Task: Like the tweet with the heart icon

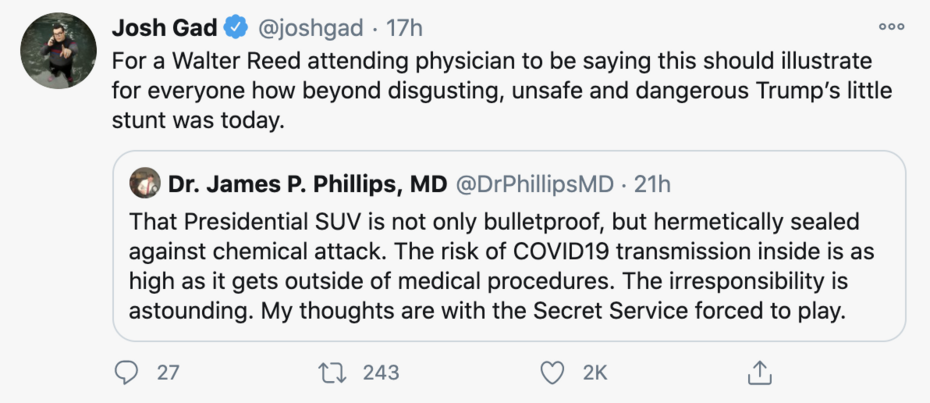Action: tap(550, 372)
